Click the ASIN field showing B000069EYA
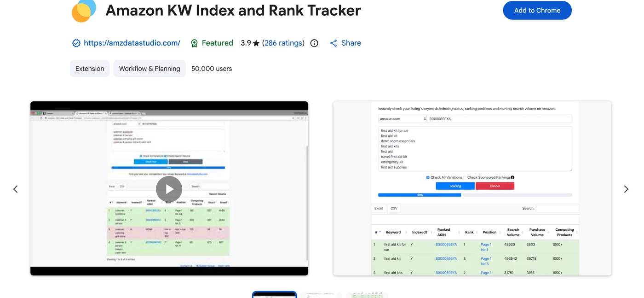 point(499,119)
